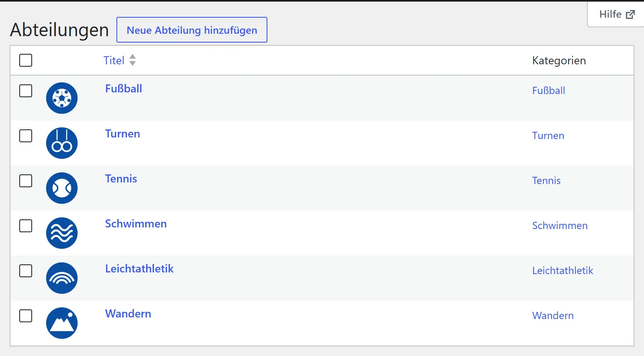
Task: Click the sort arrows next to Titel
Action: [132, 60]
